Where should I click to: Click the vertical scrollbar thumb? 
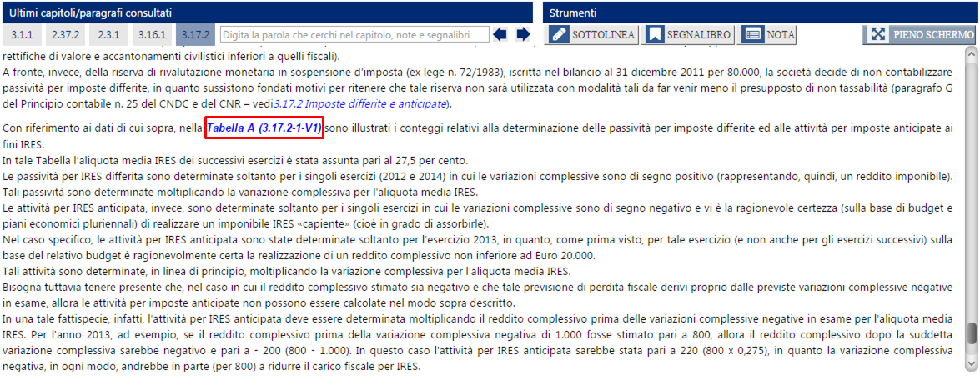tap(971, 333)
